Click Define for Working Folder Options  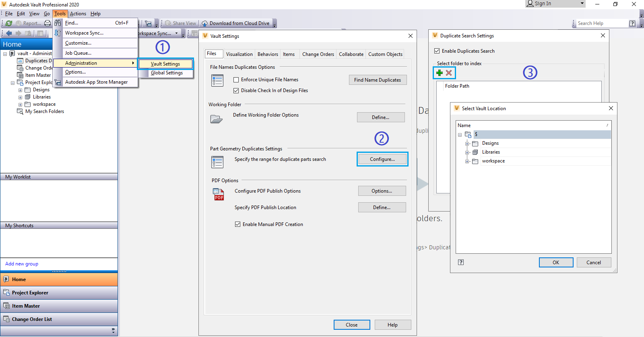(381, 117)
